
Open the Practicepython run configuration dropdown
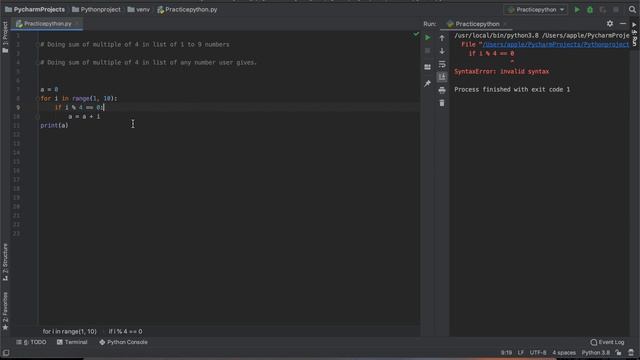[x=536, y=9]
